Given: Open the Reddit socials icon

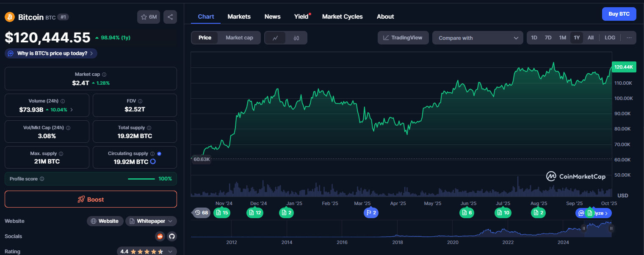Looking at the screenshot, I should point(160,236).
